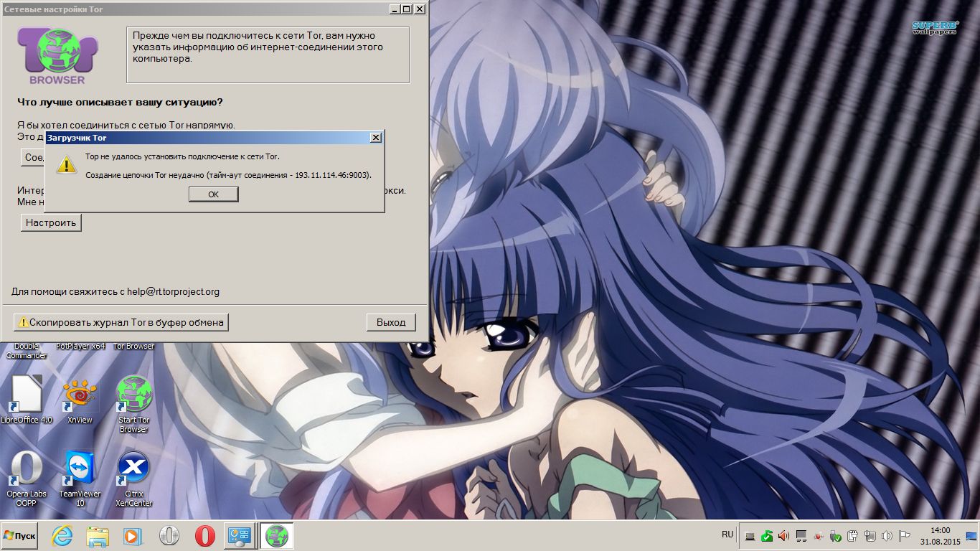Click OK in the Загрузчик Tor dialog

click(x=213, y=194)
